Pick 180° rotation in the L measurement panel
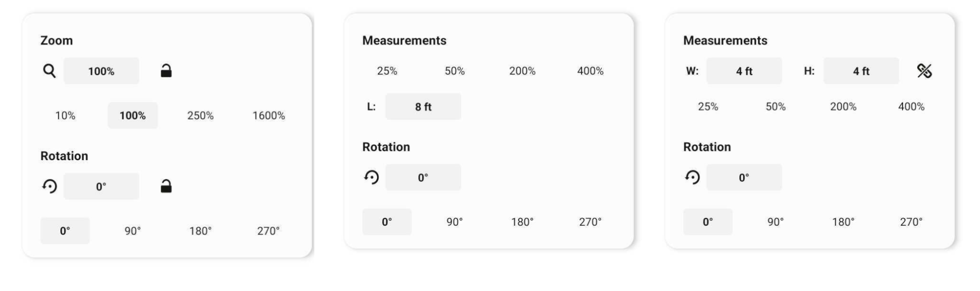The image size is (980, 291). [x=522, y=222]
